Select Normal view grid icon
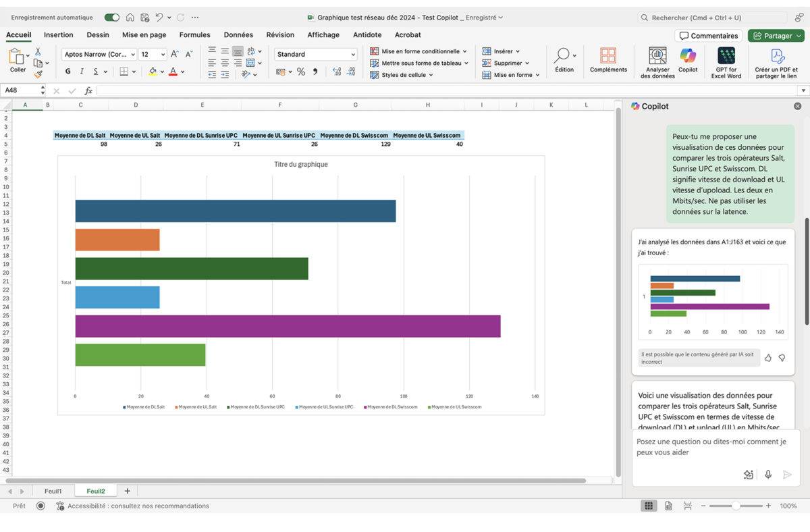The height and width of the screenshot is (532, 810). pyautogui.click(x=649, y=506)
